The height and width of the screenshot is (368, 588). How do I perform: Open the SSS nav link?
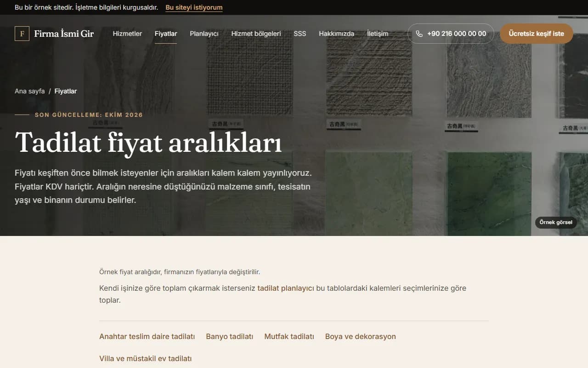coord(300,34)
